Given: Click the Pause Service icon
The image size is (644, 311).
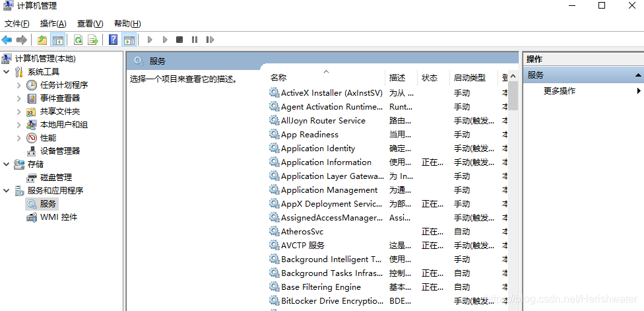Looking at the screenshot, I should pos(195,40).
